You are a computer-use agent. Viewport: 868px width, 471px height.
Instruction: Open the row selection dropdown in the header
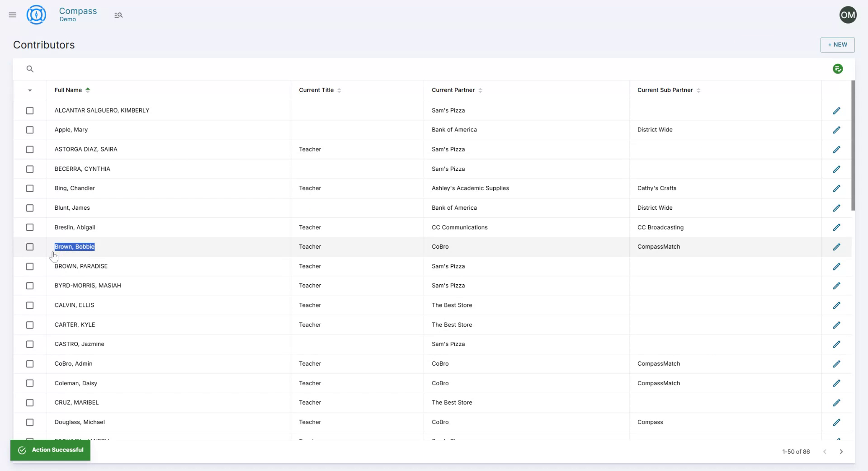pyautogui.click(x=30, y=90)
